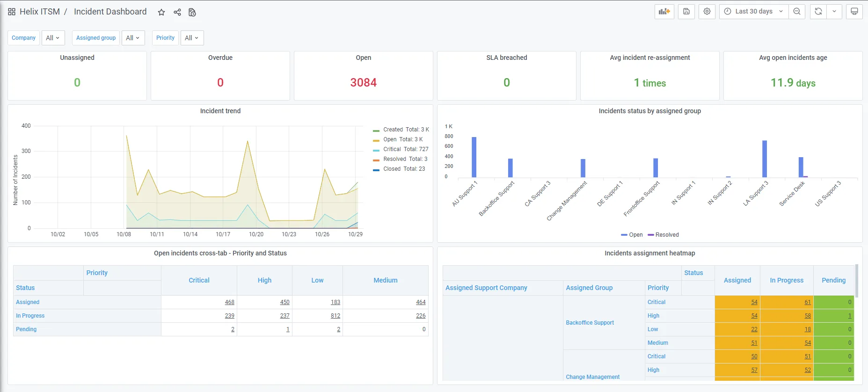Click Backoffice Support group in heatmap
This screenshot has height=392, width=868.
click(590, 323)
